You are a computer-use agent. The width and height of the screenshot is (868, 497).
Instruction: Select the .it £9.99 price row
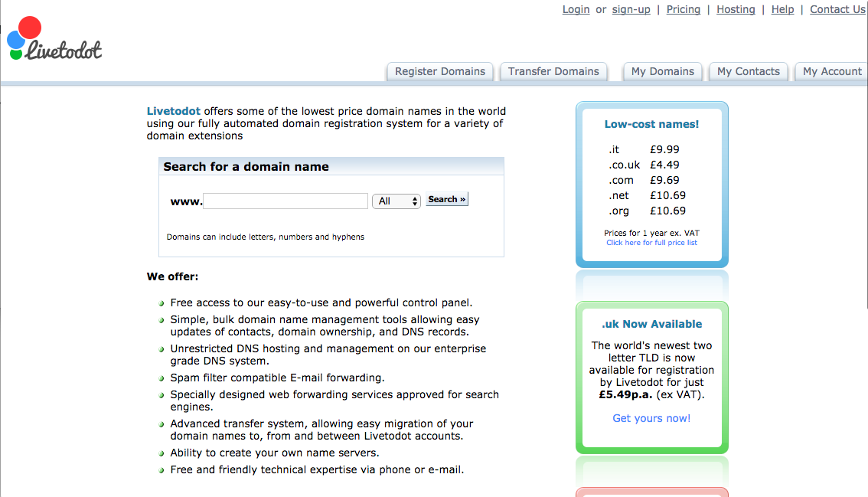pos(644,149)
